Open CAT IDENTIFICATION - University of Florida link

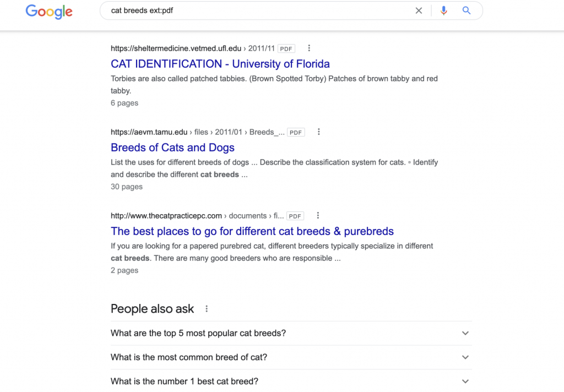coord(220,64)
